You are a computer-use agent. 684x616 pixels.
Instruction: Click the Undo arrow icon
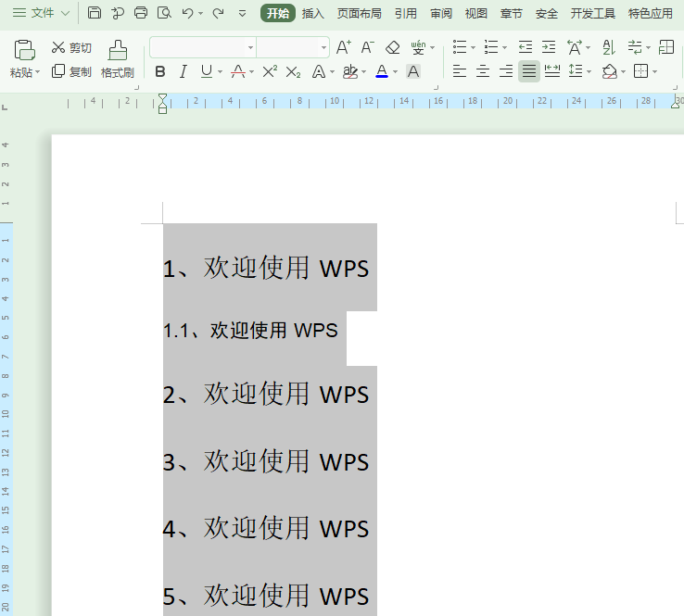[187, 13]
